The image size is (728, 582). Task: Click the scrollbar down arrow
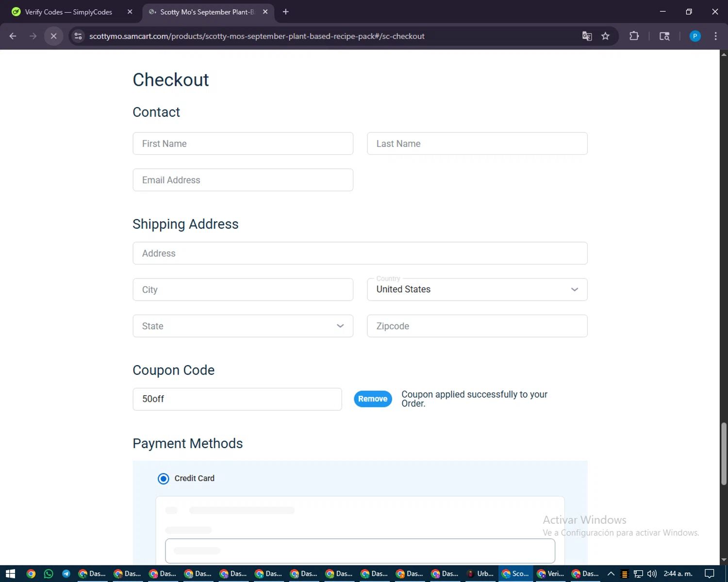click(x=724, y=560)
